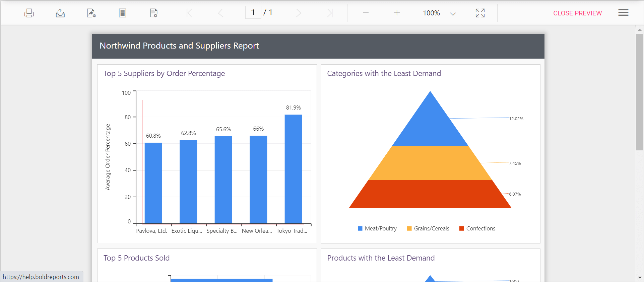
Task: Click the 65.6% data label
Action: point(223,129)
